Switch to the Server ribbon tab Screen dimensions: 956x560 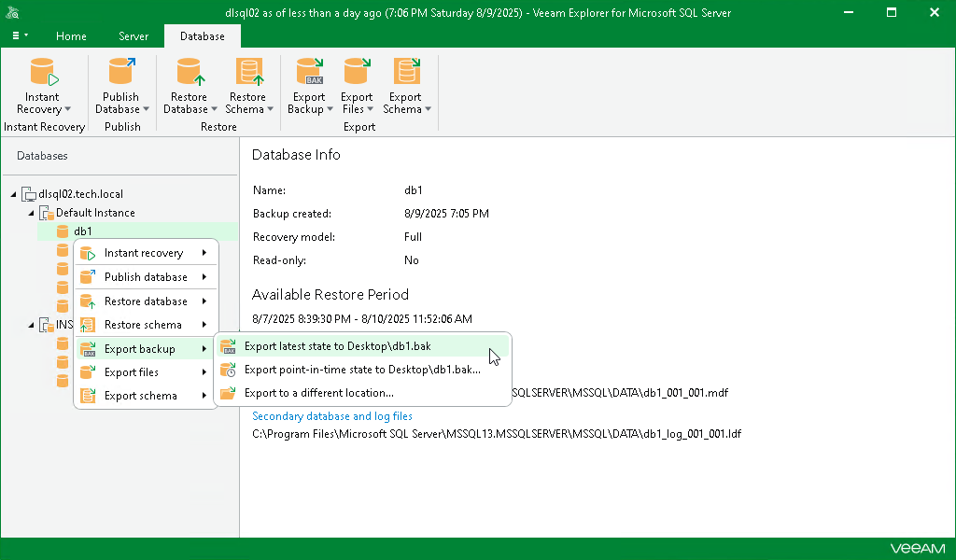pyautogui.click(x=133, y=35)
